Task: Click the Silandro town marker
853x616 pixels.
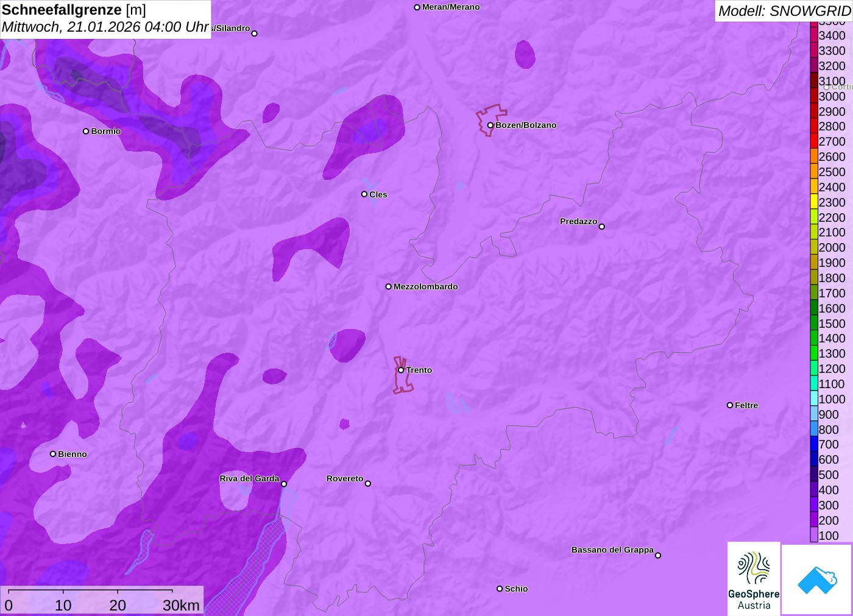Action: pyautogui.click(x=255, y=34)
